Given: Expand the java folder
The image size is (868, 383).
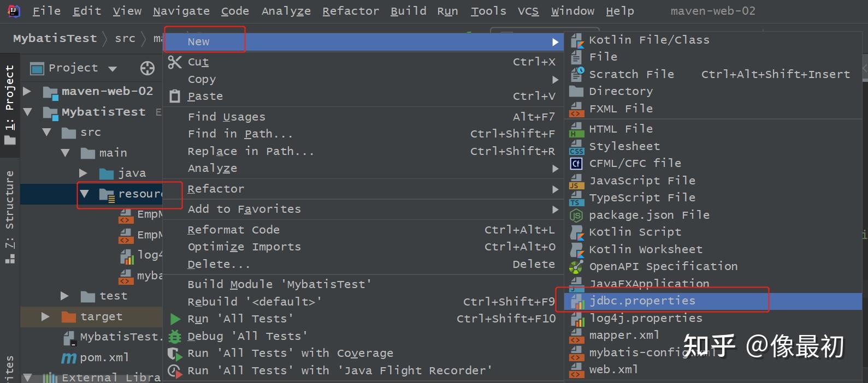Looking at the screenshot, I should point(83,173).
